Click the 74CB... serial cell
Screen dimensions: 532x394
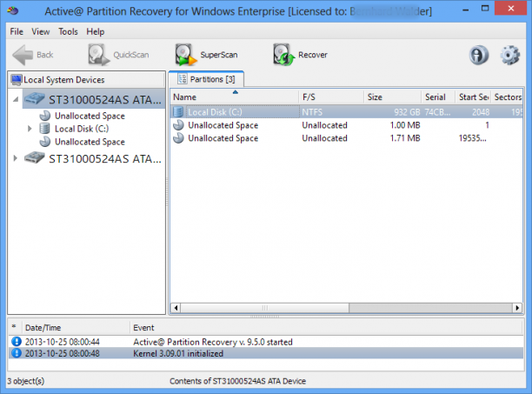(x=437, y=112)
